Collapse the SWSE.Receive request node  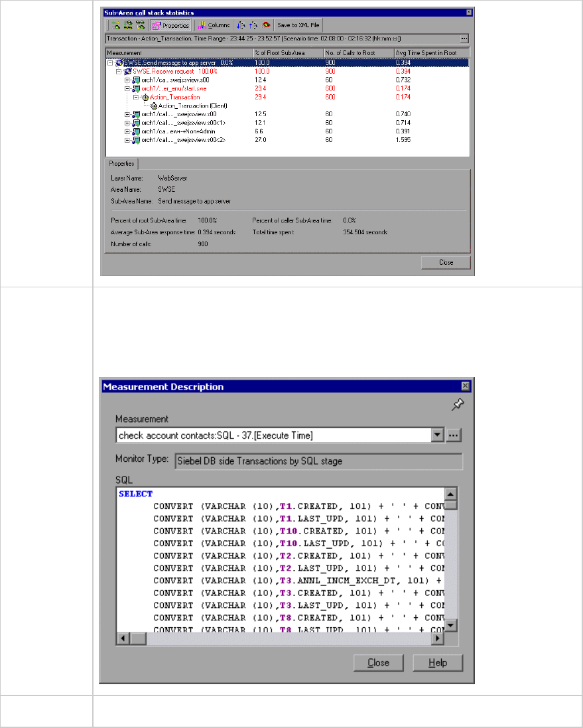point(119,72)
